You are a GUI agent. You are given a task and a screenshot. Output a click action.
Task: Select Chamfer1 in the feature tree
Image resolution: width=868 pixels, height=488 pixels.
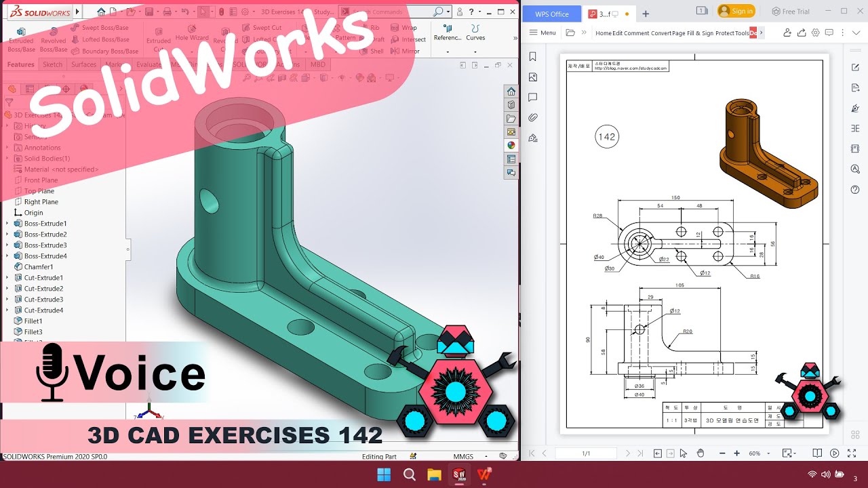pyautogui.click(x=33, y=267)
